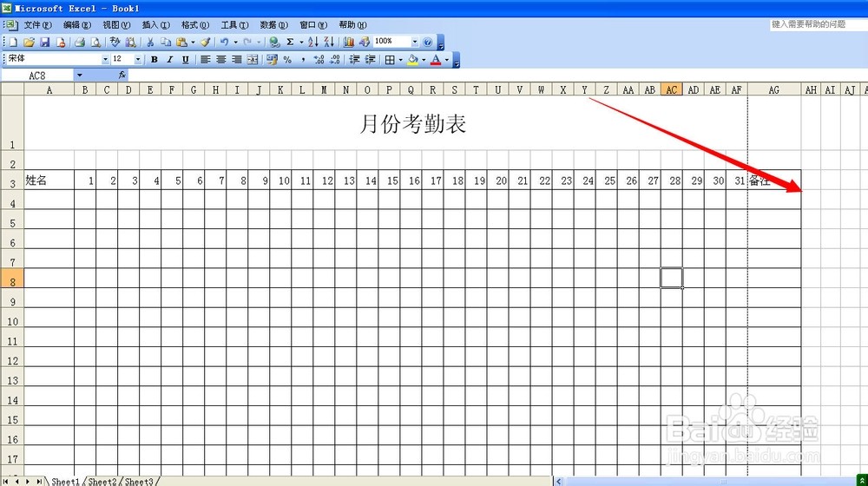Toggle Merge and Center
The width and height of the screenshot is (868, 486).
click(253, 60)
